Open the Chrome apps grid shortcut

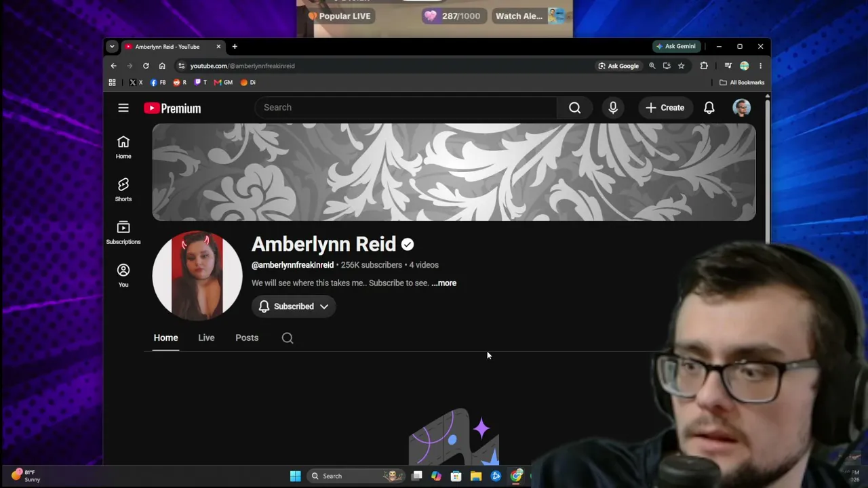[113, 83]
